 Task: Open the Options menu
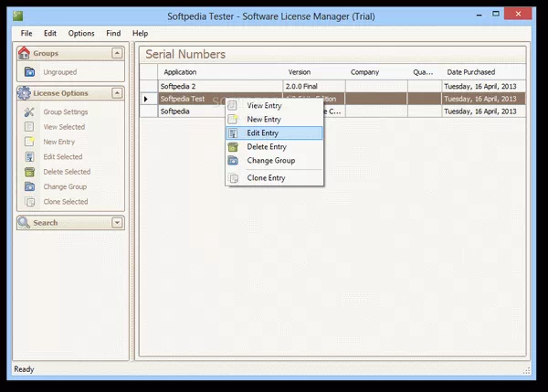tap(81, 33)
